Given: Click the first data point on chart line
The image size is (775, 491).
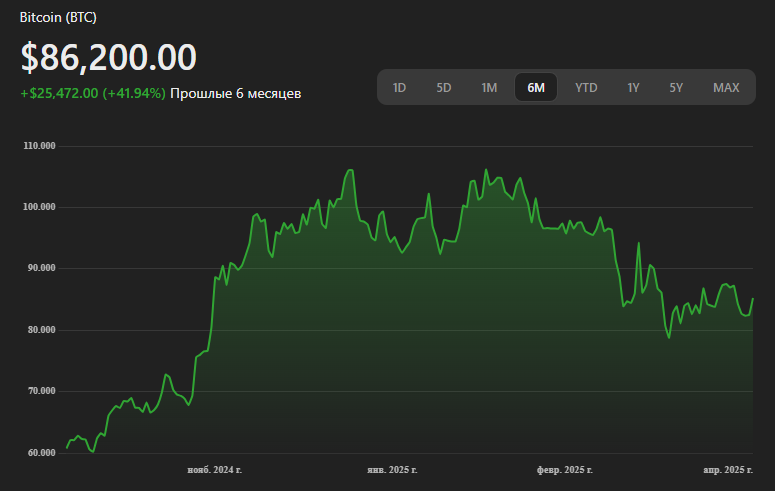Looking at the screenshot, I should point(67,447).
